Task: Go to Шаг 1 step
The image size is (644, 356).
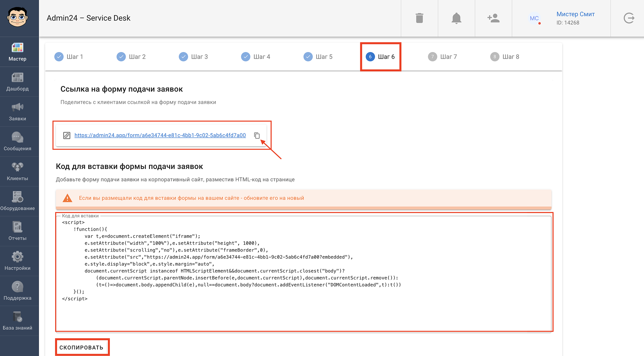Action: coord(69,57)
